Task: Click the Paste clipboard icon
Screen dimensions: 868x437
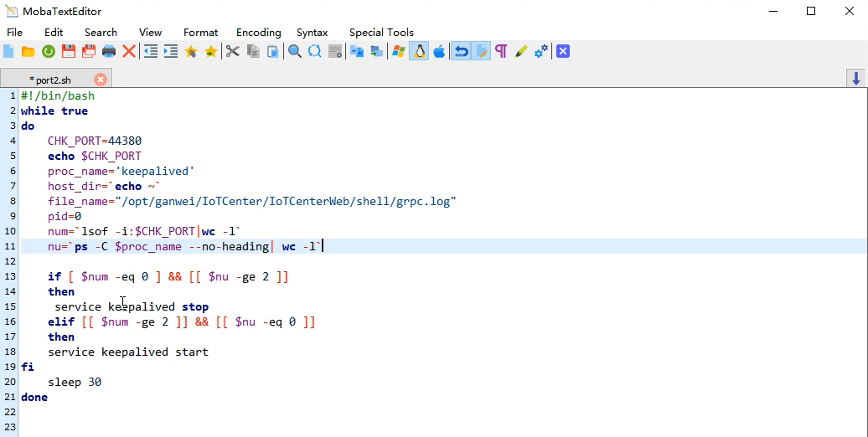Action: tap(273, 52)
